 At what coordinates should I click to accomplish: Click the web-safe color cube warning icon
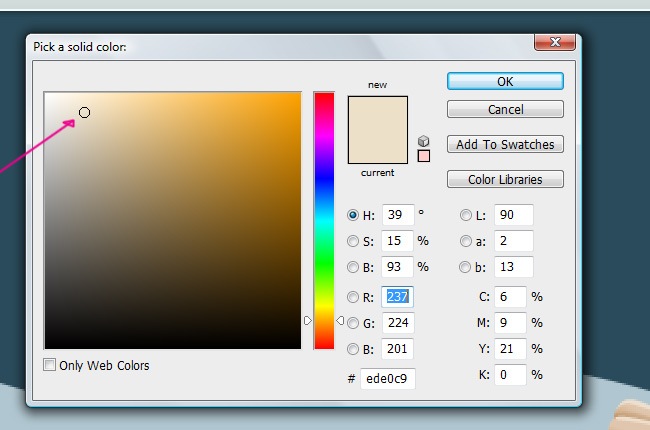click(424, 141)
